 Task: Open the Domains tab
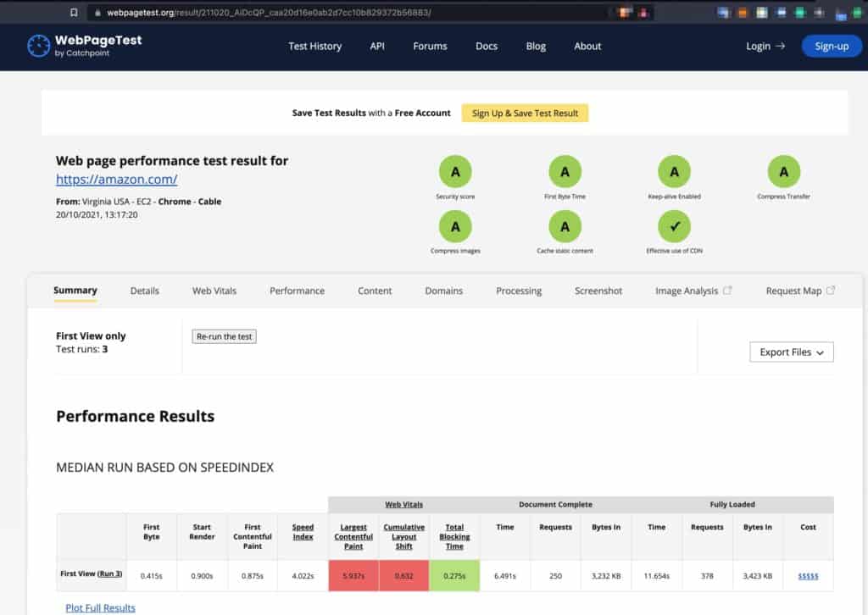(x=443, y=291)
